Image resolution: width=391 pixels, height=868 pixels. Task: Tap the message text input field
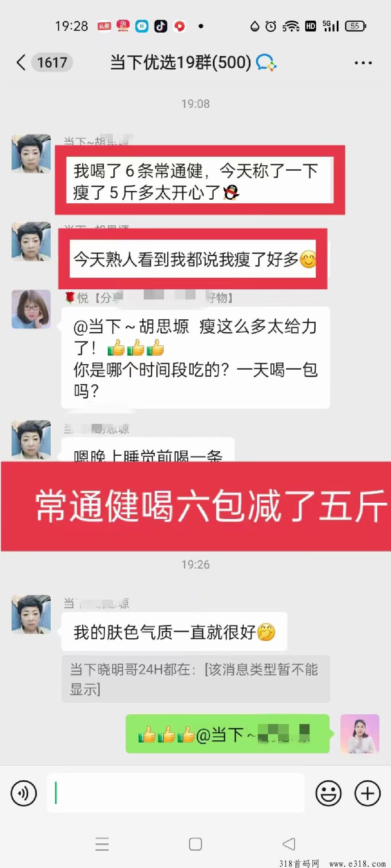tap(176, 793)
